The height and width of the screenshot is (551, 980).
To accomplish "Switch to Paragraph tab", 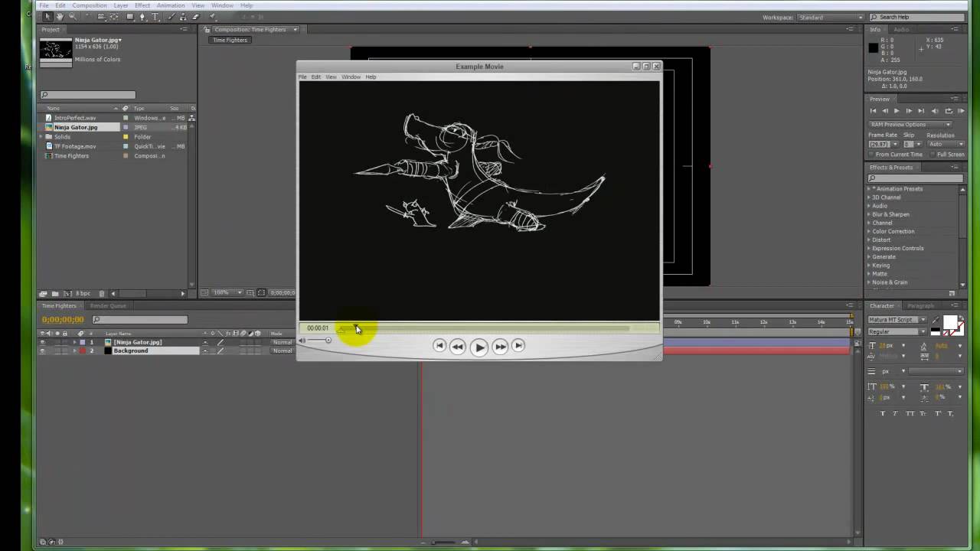I will click(x=921, y=306).
